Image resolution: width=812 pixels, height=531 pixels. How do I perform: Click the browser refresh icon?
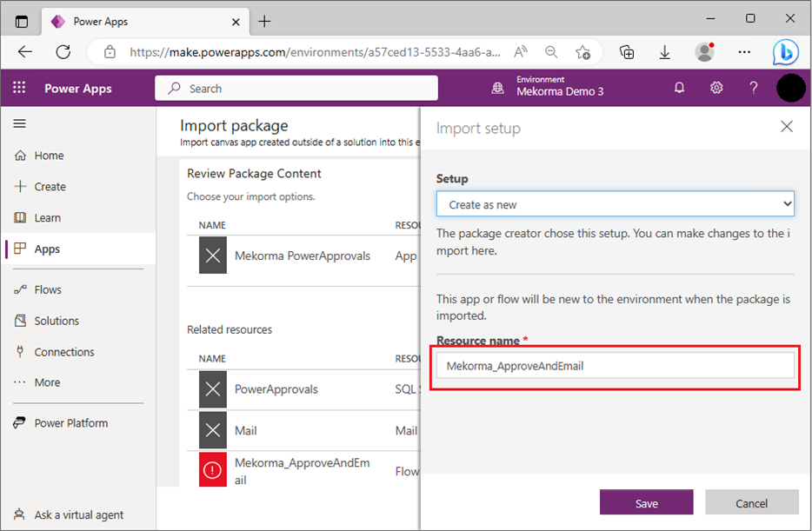click(x=63, y=52)
